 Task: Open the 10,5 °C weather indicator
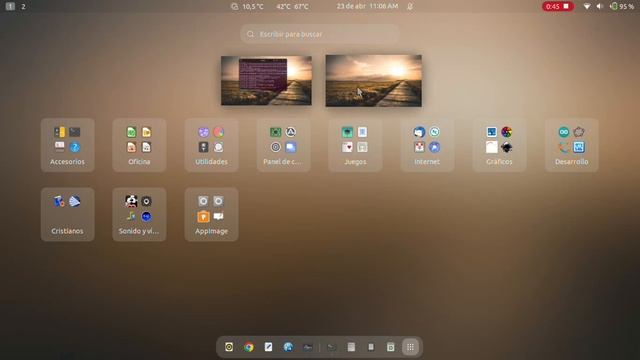[247, 7]
